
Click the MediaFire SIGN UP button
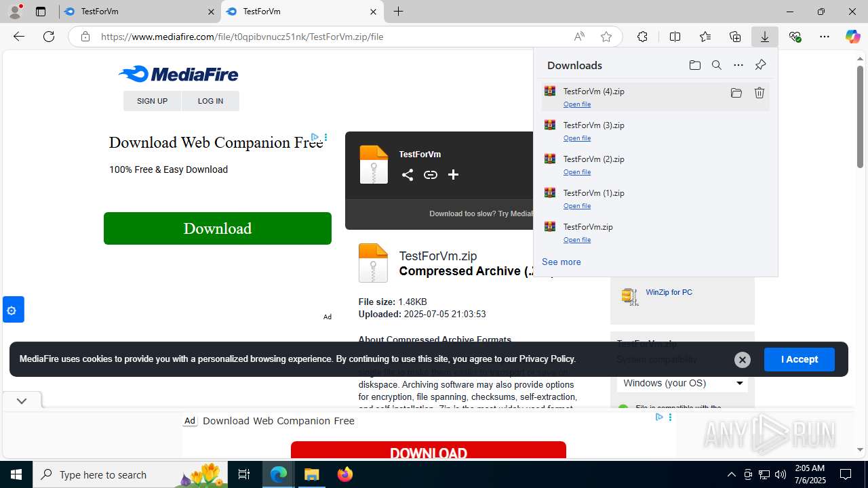pos(152,101)
